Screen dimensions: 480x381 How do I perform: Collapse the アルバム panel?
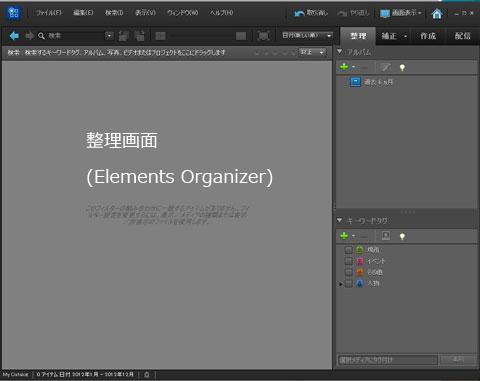coord(340,52)
